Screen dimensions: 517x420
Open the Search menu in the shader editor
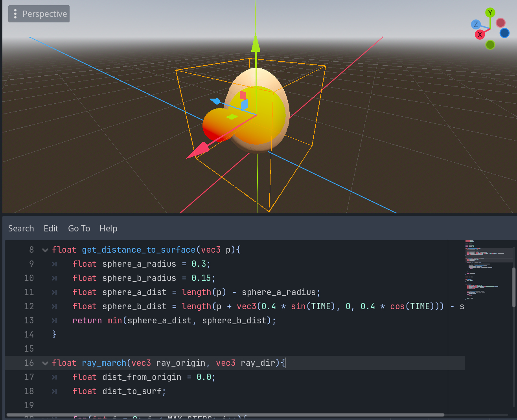[x=21, y=228]
